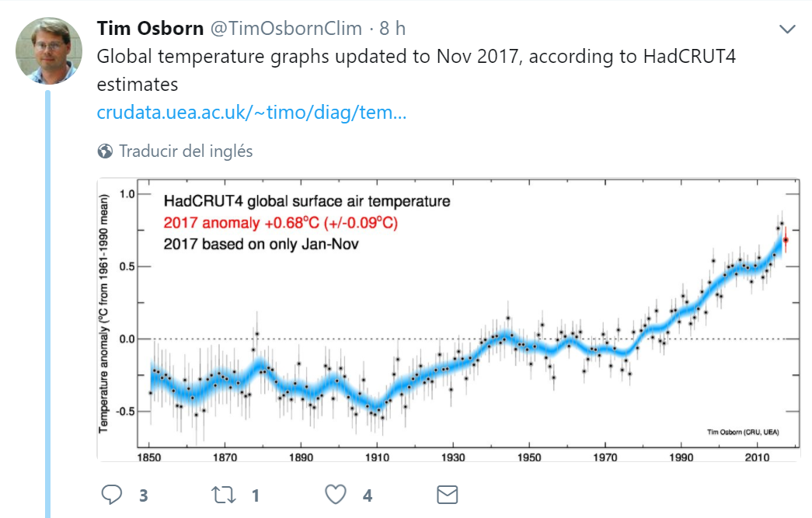Screen dimensions: 812x518
Task: Retweet this tweet using the arrows icon
Action: (224, 495)
